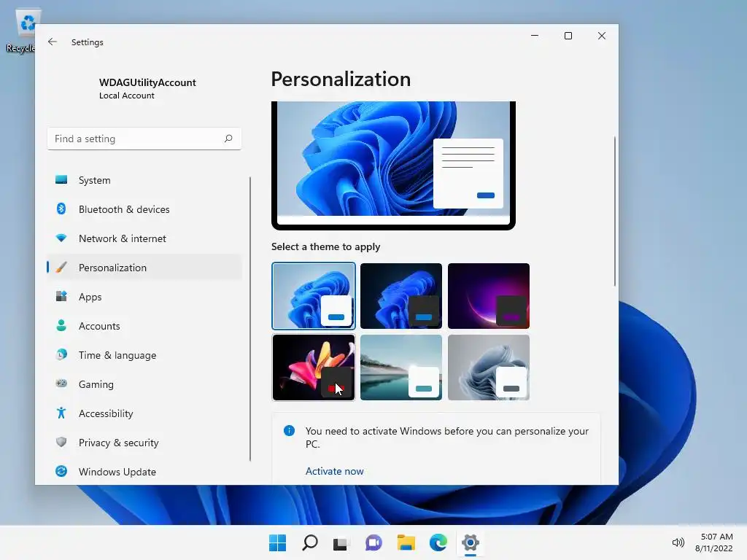Open Chat app from the taskbar
Image resolution: width=747 pixels, height=560 pixels.
tap(373, 542)
